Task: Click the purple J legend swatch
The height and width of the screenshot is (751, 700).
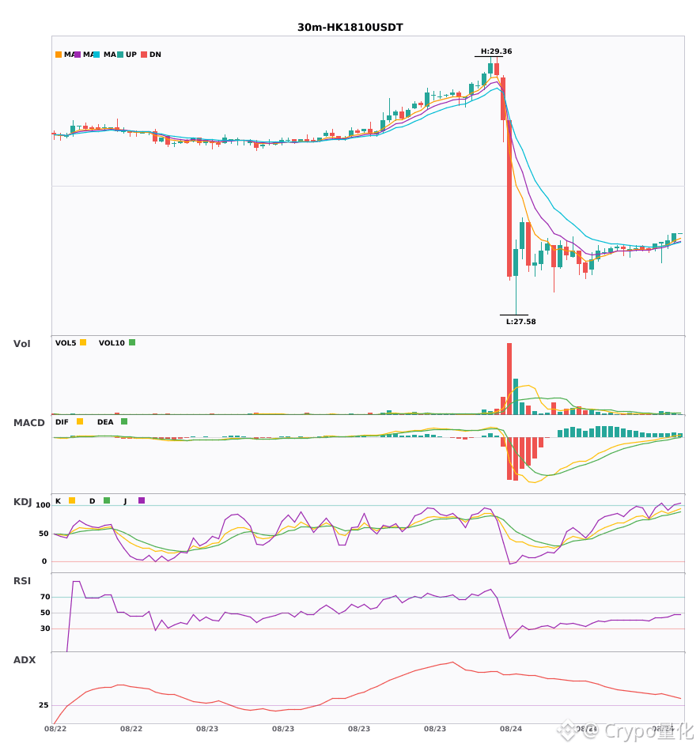Action: 142,500
